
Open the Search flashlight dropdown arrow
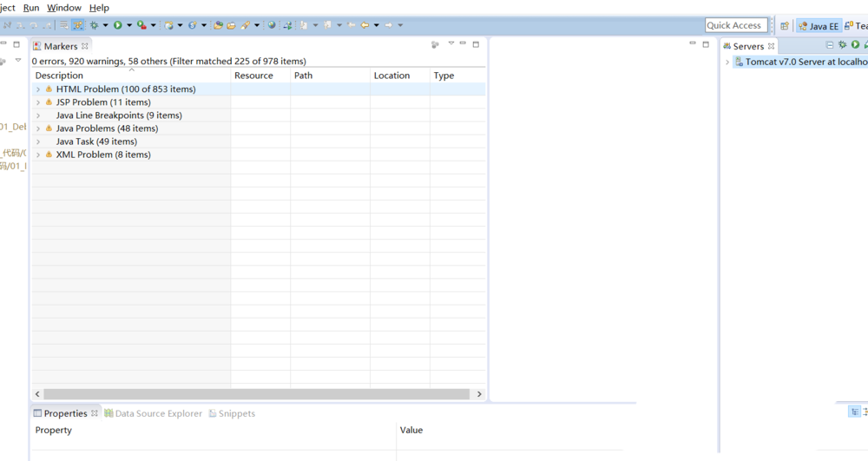[257, 25]
